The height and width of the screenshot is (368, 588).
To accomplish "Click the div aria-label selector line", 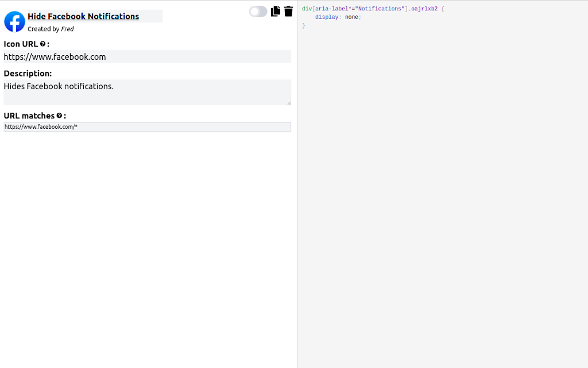I will coord(373,9).
